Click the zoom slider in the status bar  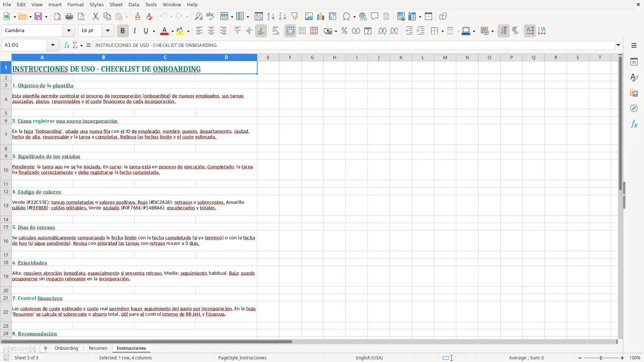601,358
